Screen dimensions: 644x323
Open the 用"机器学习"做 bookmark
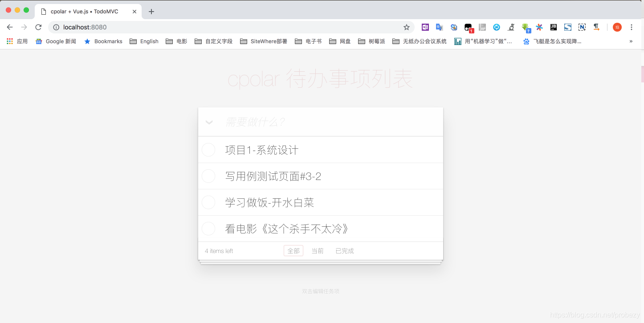click(x=484, y=41)
